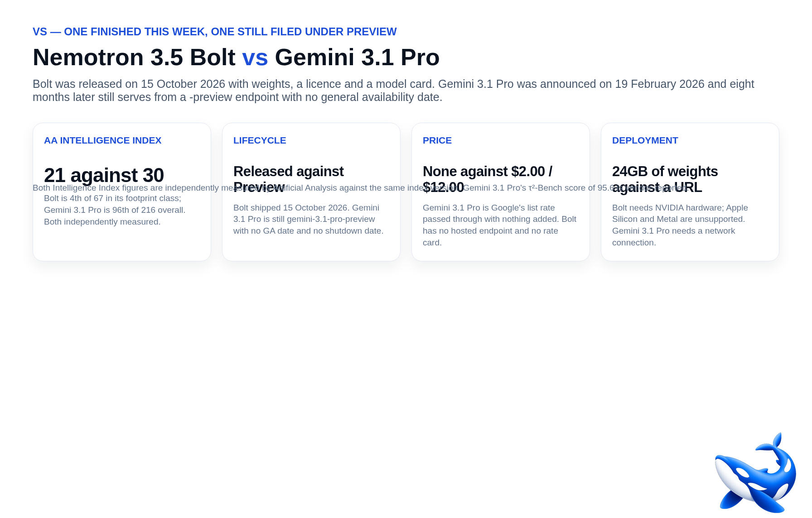Click the Price card label

point(437,140)
